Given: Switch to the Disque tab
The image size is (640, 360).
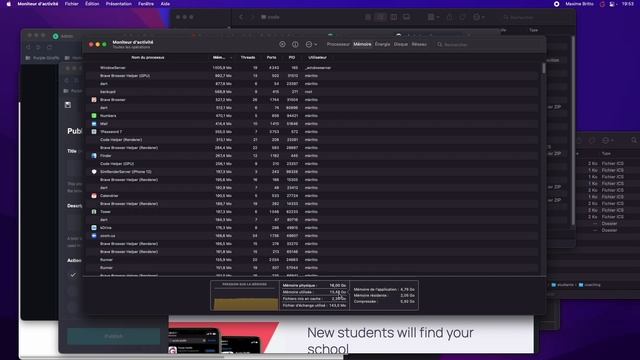Looking at the screenshot, I should [x=401, y=44].
